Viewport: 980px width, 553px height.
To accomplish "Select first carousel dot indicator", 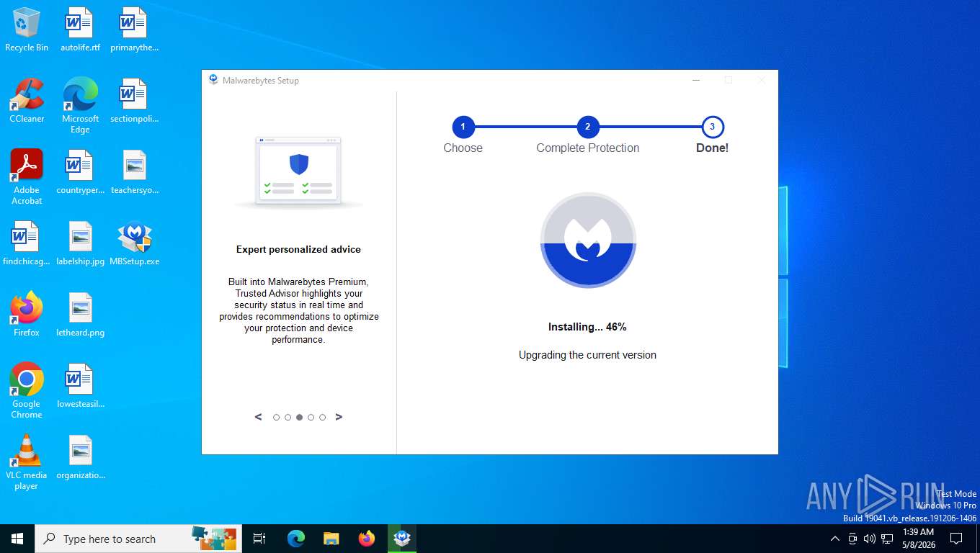I will pyautogui.click(x=276, y=418).
